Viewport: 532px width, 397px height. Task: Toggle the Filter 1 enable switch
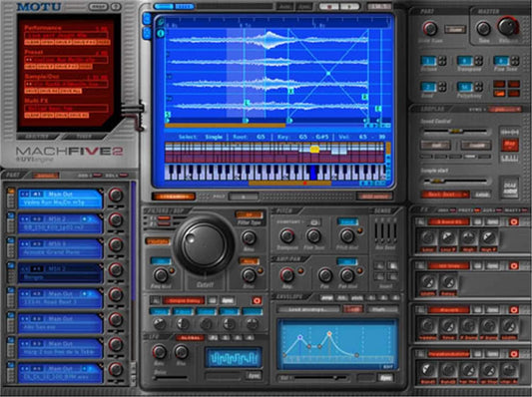coord(164,218)
